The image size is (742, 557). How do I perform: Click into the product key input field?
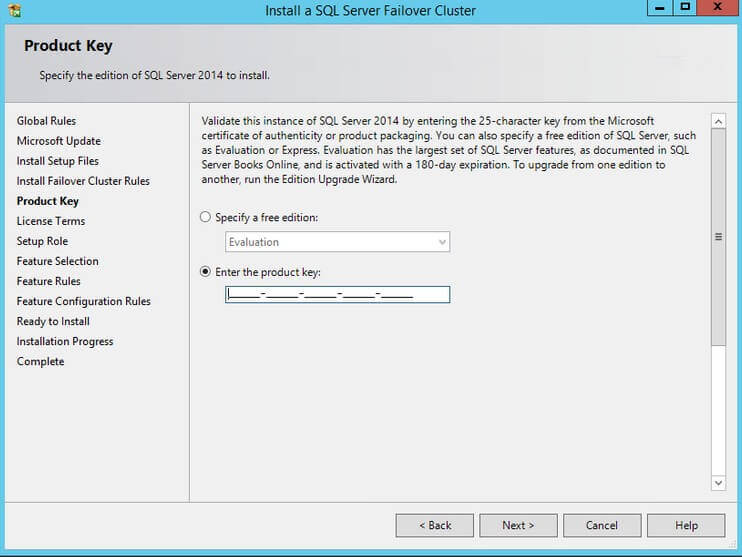click(337, 294)
